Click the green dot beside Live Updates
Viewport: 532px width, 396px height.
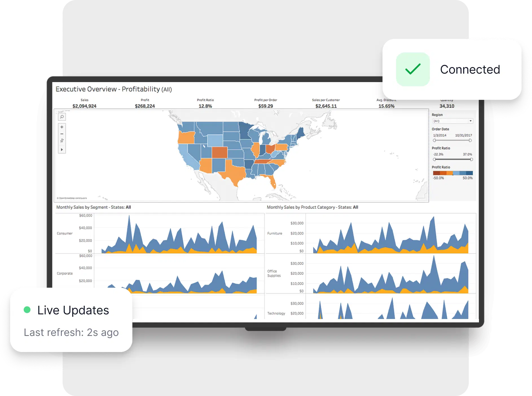click(27, 310)
